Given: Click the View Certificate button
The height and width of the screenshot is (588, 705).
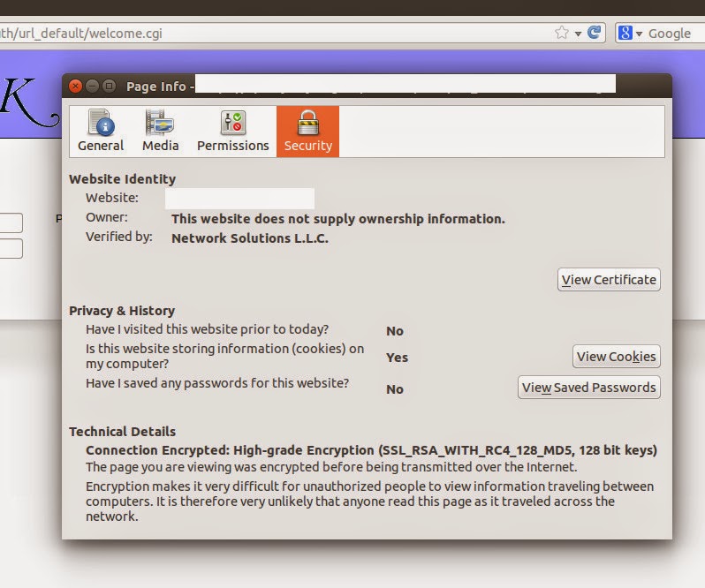Looking at the screenshot, I should pos(609,279).
